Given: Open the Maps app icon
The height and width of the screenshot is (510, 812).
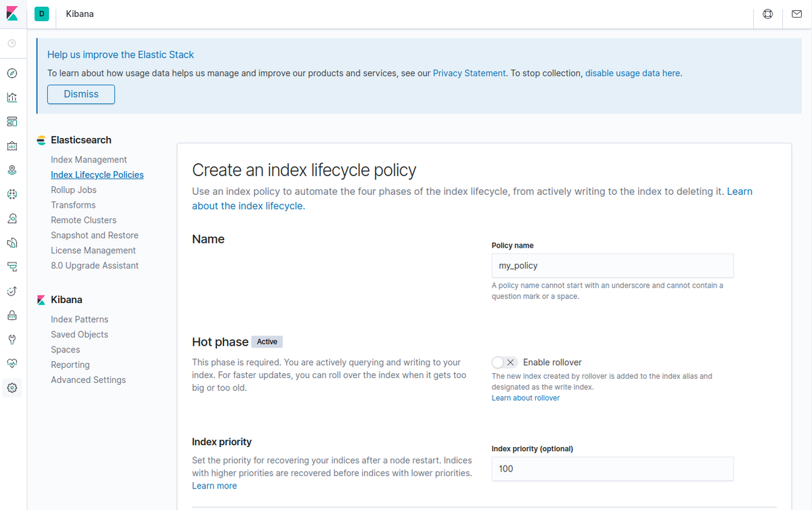Looking at the screenshot, I should (12, 170).
